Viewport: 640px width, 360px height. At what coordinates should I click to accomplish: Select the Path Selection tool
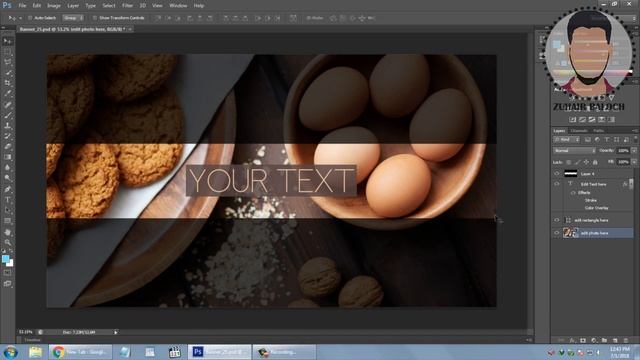coord(7,210)
